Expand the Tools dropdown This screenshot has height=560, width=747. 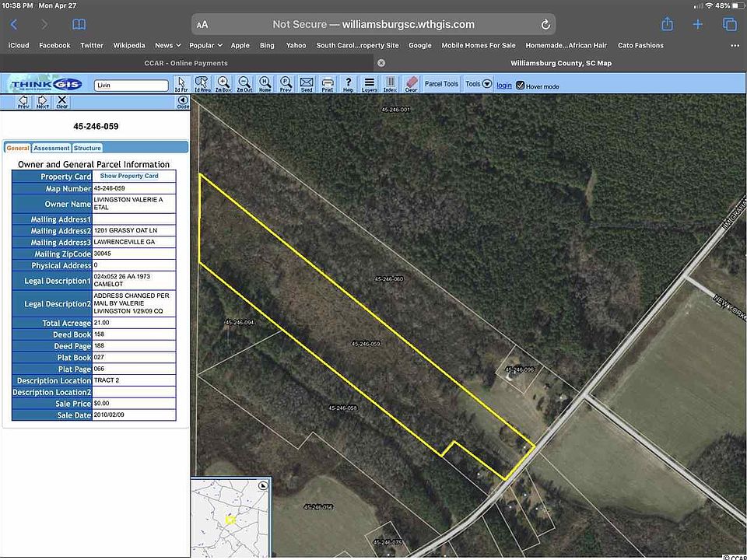coord(479,84)
